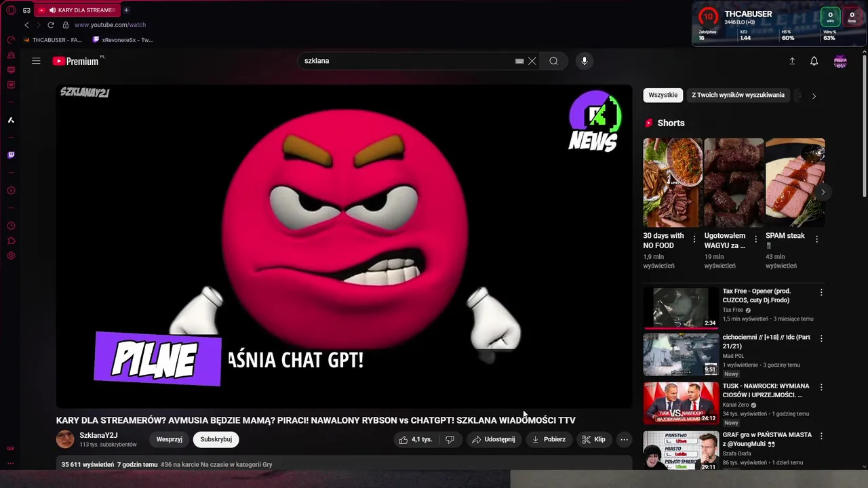This screenshot has height=488, width=868.
Task: Open the YouTube hamburger guide menu
Action: click(36, 61)
